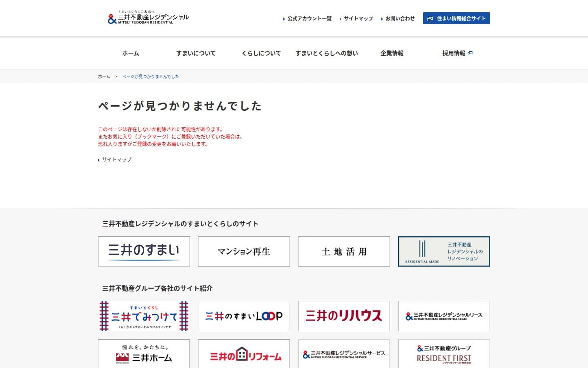This screenshot has height=368, width=588.
Task: Open the 三井のすまい site banner
Action: [144, 251]
